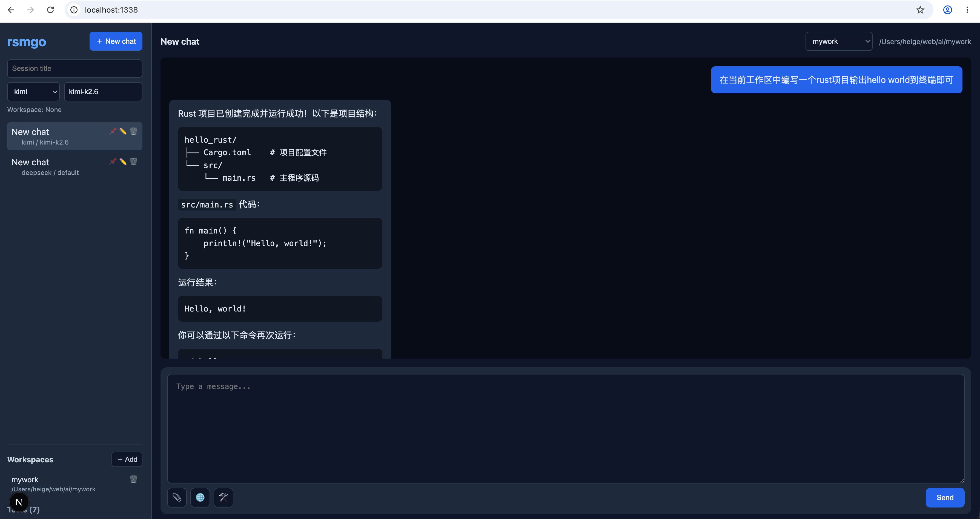The image size is (980, 519).
Task: Pin the kimi / kimi-k2.6 chat session
Action: click(x=113, y=131)
